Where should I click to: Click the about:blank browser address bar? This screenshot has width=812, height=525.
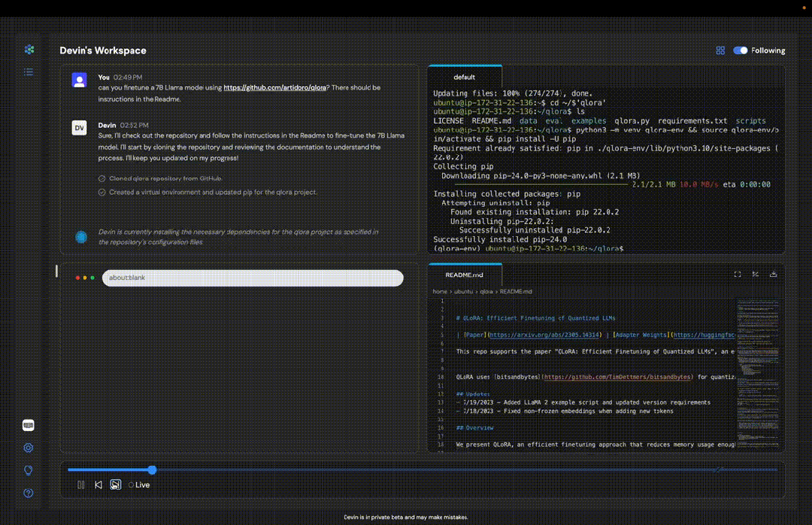(x=253, y=278)
